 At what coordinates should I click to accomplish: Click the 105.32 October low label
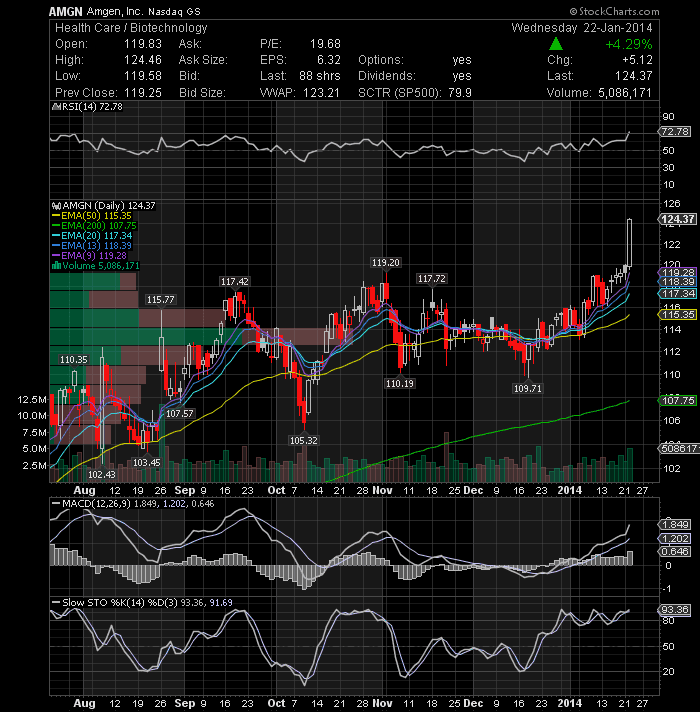pyautogui.click(x=304, y=440)
